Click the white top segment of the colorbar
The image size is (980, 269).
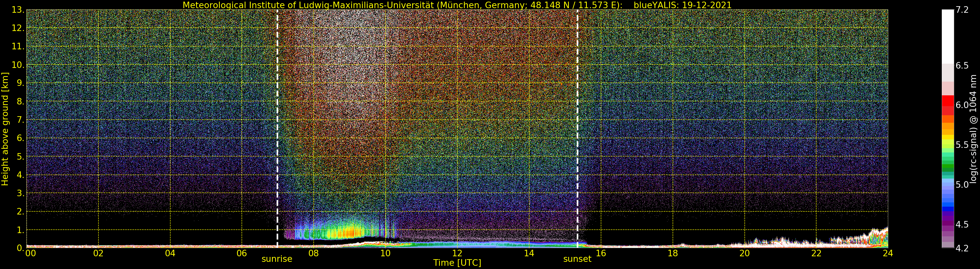pyautogui.click(x=948, y=37)
